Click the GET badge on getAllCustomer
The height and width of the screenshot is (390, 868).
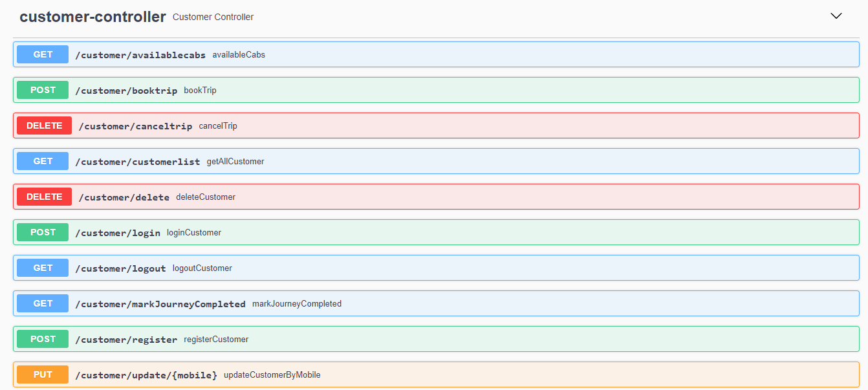42,161
